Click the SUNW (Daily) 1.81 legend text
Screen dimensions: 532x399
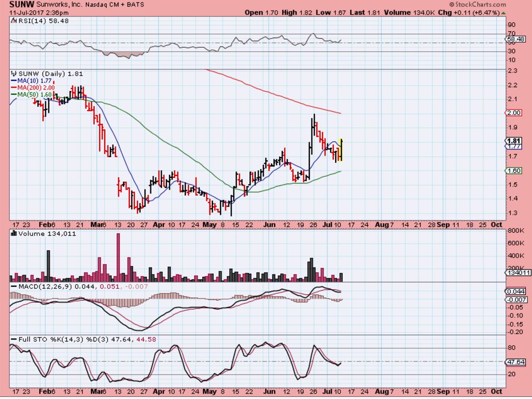click(50, 74)
